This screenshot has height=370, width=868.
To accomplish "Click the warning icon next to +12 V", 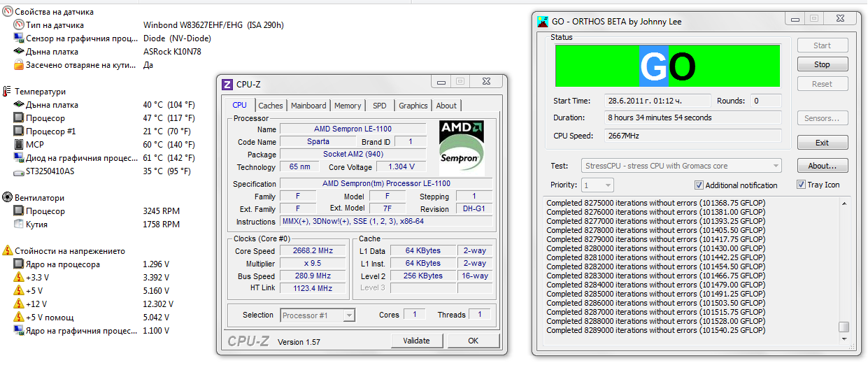I will point(19,304).
